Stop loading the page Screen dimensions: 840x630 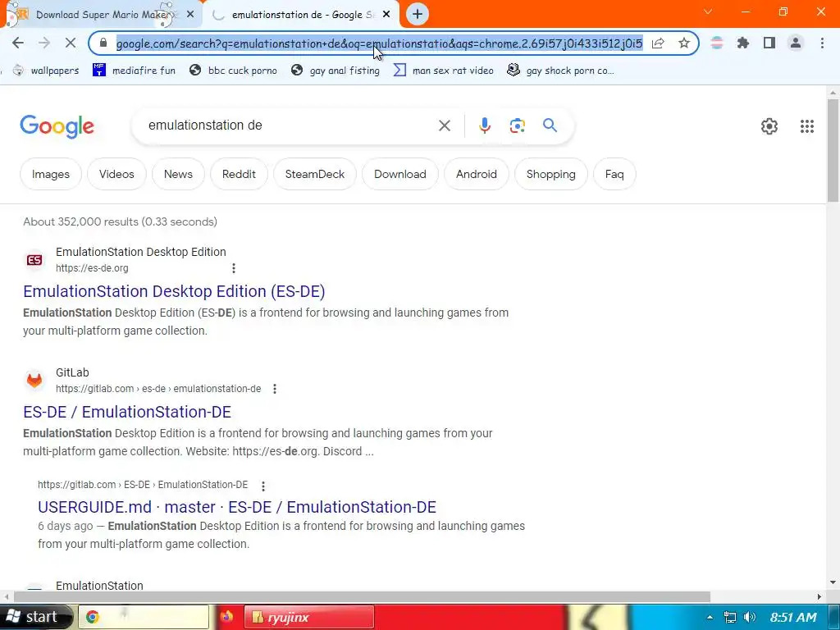tap(71, 43)
